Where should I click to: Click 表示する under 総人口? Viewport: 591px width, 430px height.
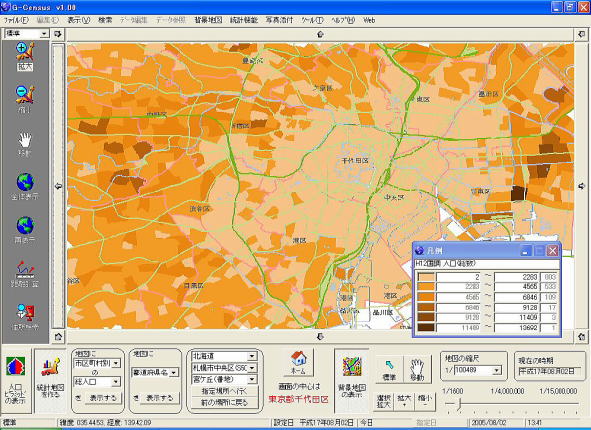click(103, 398)
